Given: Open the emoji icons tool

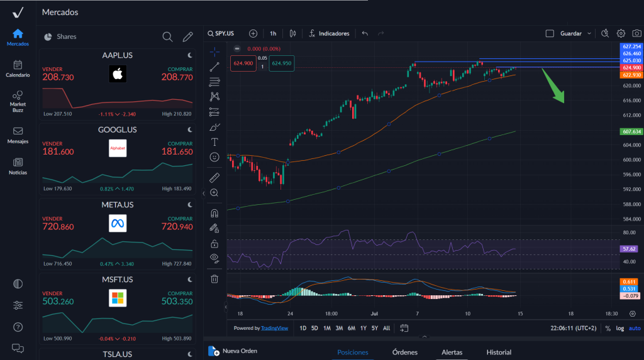Looking at the screenshot, I should 214,157.
